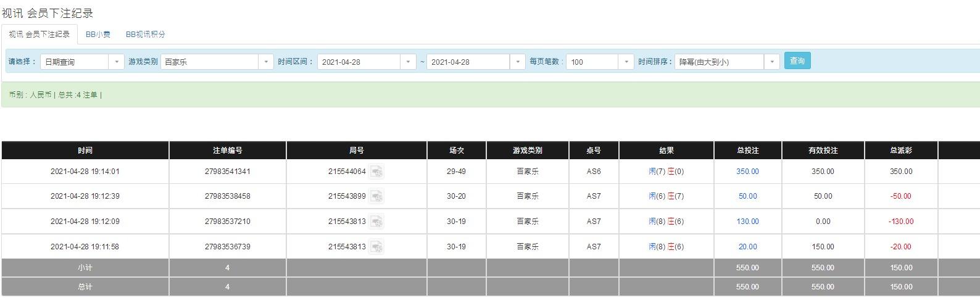
Task: Open the blue 130.00 总投注 link
Action: (x=747, y=222)
